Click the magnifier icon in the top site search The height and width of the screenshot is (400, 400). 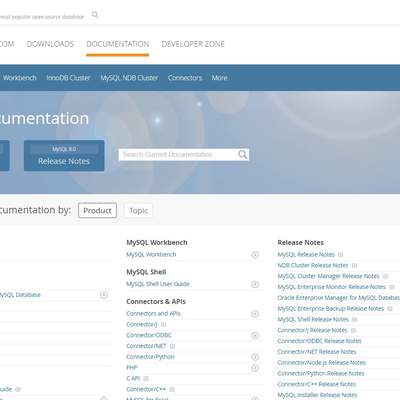pos(95,15)
